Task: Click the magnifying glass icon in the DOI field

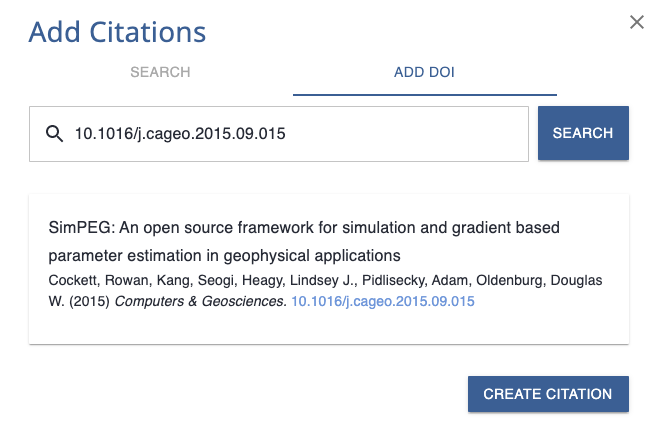Action: pyautogui.click(x=54, y=134)
